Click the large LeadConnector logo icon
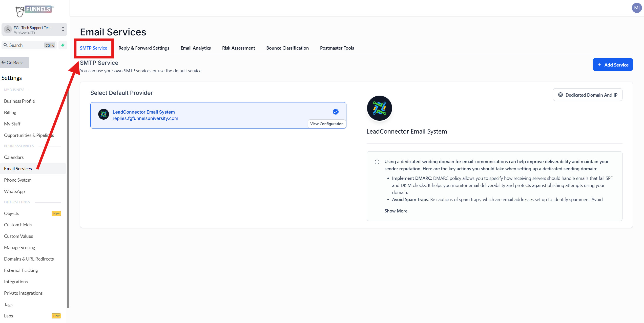The width and height of the screenshot is (644, 323). pyautogui.click(x=379, y=108)
